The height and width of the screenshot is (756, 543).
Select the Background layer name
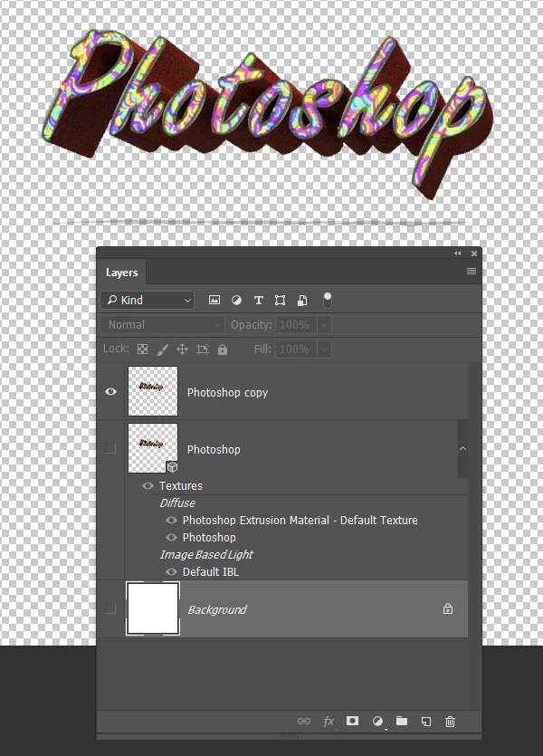pyautogui.click(x=217, y=609)
